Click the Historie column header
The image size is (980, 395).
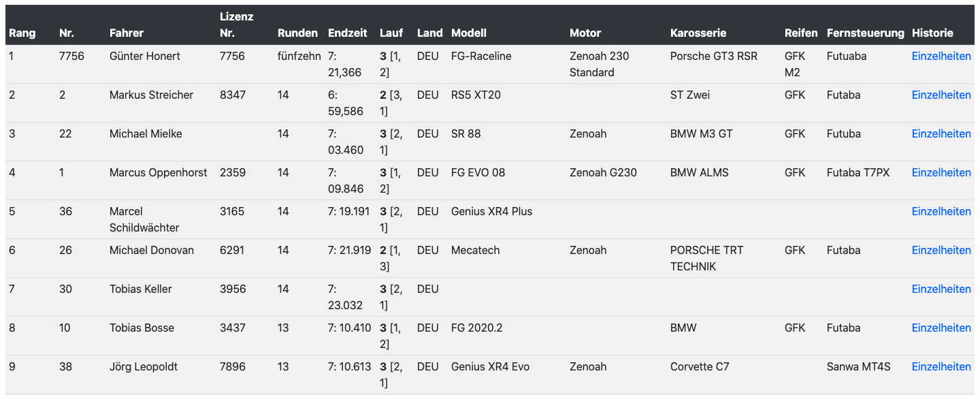click(932, 33)
